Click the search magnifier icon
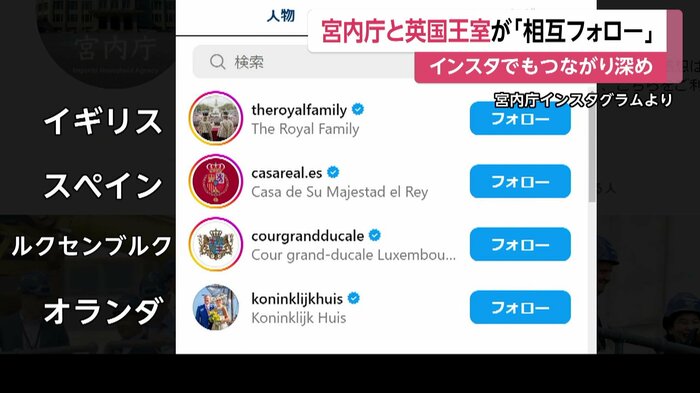 click(x=217, y=62)
